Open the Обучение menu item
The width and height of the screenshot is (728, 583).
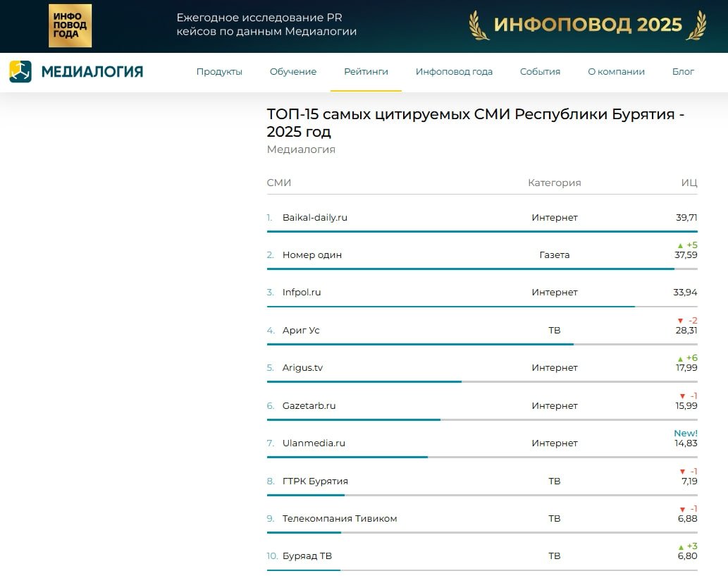[x=293, y=71]
